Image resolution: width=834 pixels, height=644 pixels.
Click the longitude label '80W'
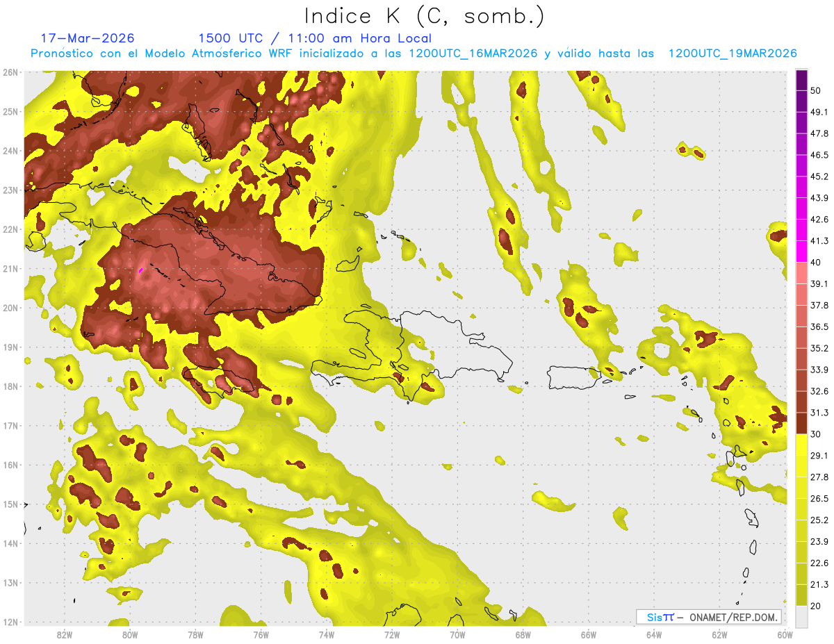[x=129, y=635]
